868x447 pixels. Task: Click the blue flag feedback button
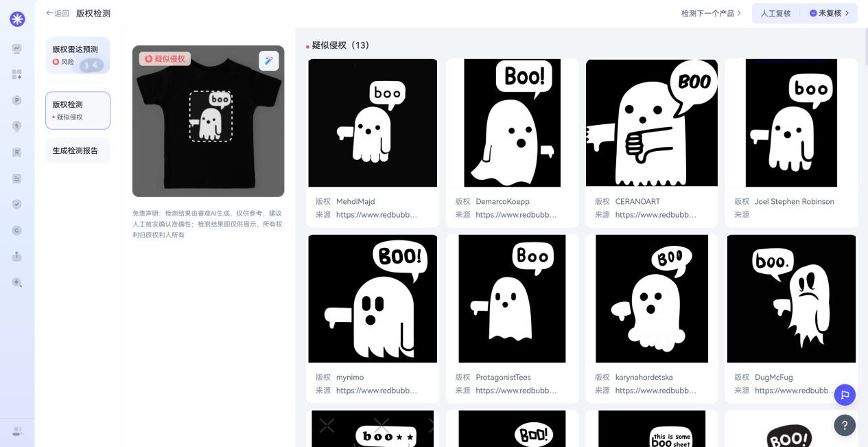point(845,395)
